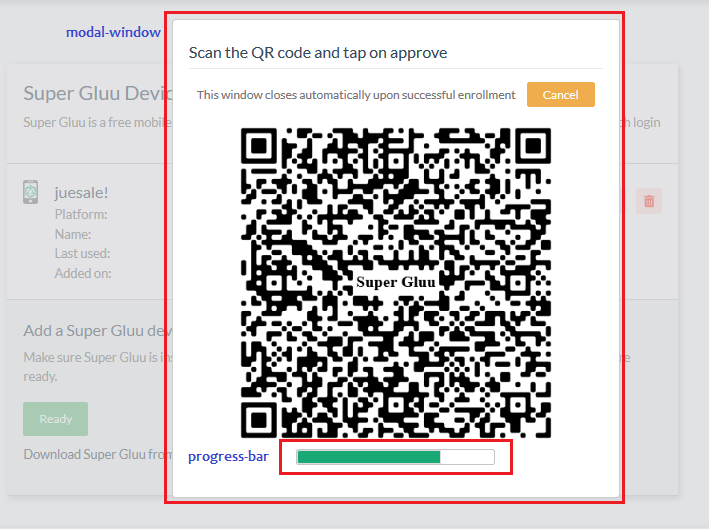Viewport: 709px width, 529px height.
Task: Click the automatic window closing notice text
Action: [x=356, y=95]
